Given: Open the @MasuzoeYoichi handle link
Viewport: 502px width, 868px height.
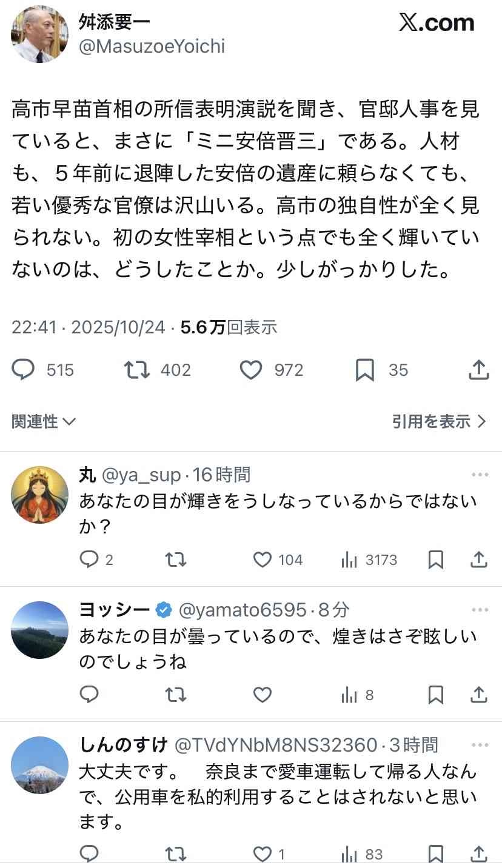Looking at the screenshot, I should (152, 46).
